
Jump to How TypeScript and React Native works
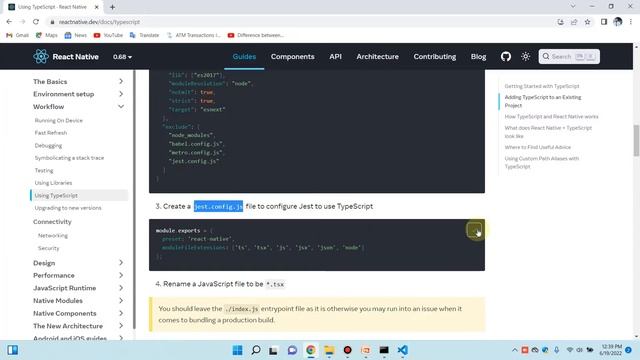[x=551, y=117]
